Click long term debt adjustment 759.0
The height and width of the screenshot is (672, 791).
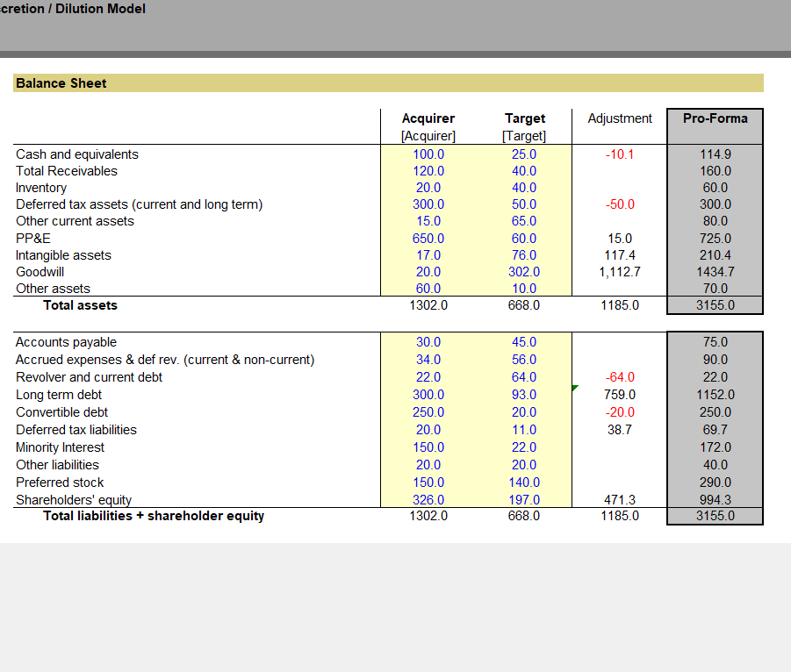tap(620, 395)
